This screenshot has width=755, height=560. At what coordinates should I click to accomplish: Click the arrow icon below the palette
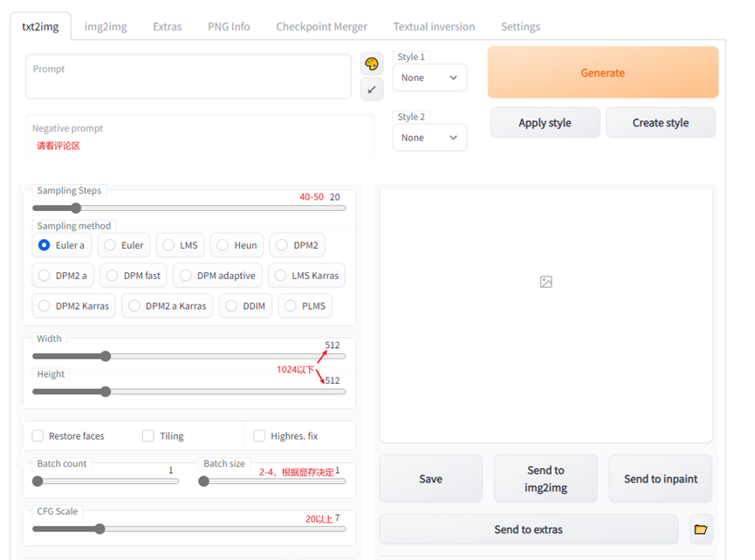(372, 90)
